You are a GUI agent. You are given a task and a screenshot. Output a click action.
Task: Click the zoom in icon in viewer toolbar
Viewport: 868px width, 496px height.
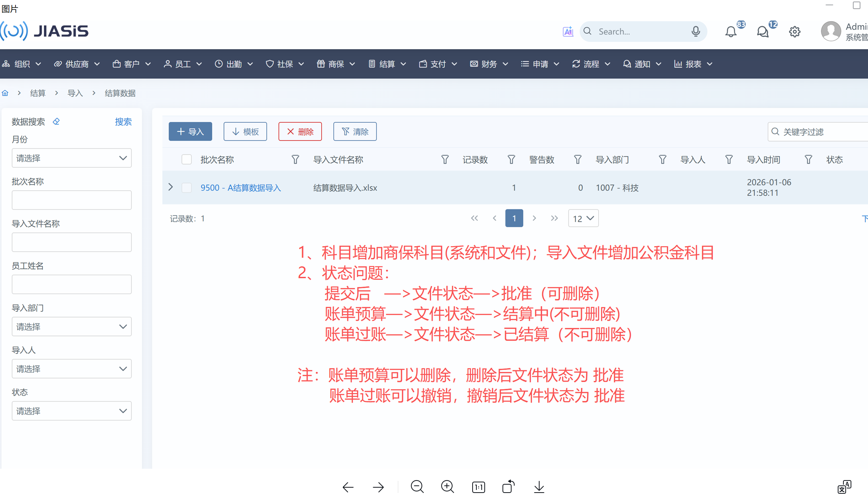tap(448, 487)
